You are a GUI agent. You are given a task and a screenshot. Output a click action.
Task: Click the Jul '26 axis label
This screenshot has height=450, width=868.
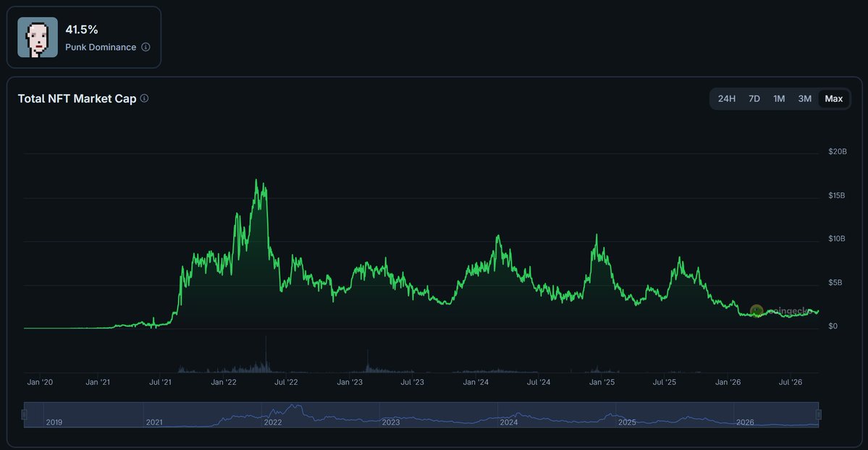click(790, 382)
